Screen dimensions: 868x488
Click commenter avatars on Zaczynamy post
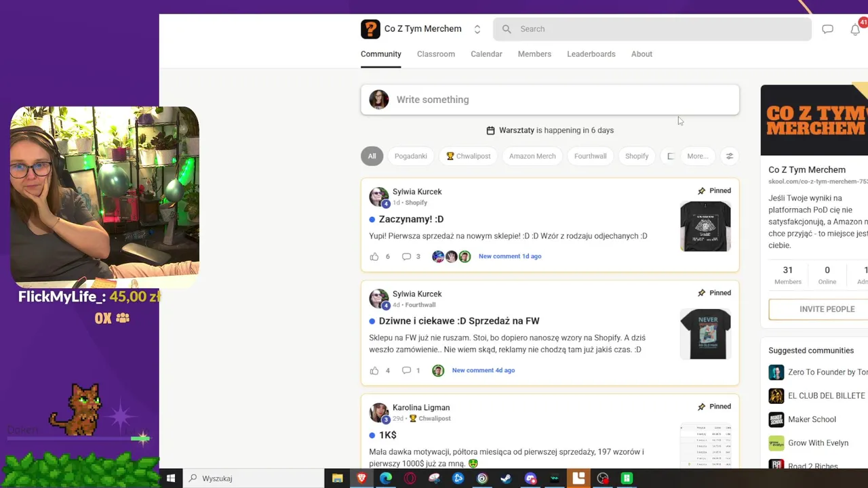coord(451,256)
